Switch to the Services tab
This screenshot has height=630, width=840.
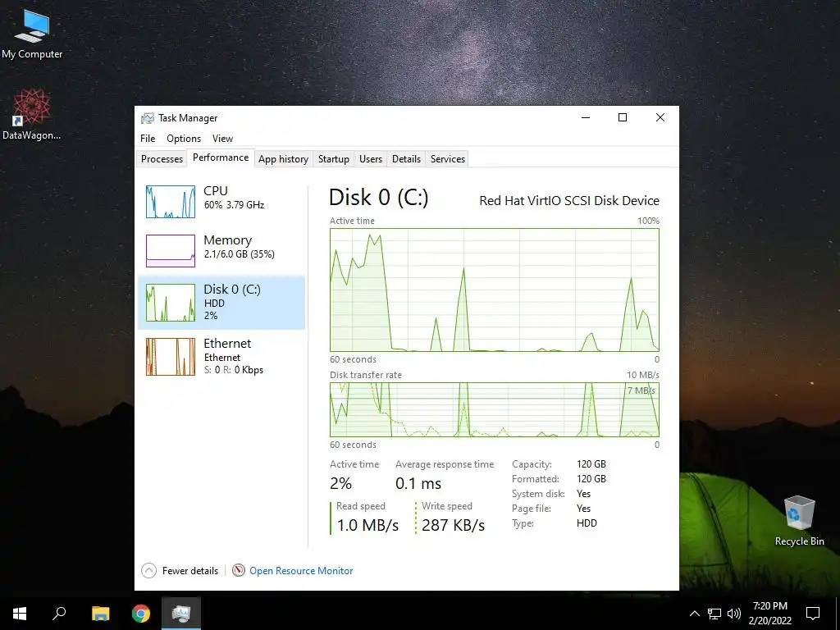[x=447, y=159]
